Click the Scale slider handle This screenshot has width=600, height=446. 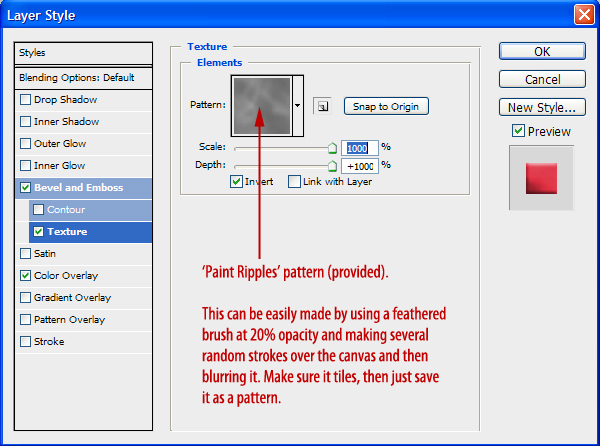point(333,148)
